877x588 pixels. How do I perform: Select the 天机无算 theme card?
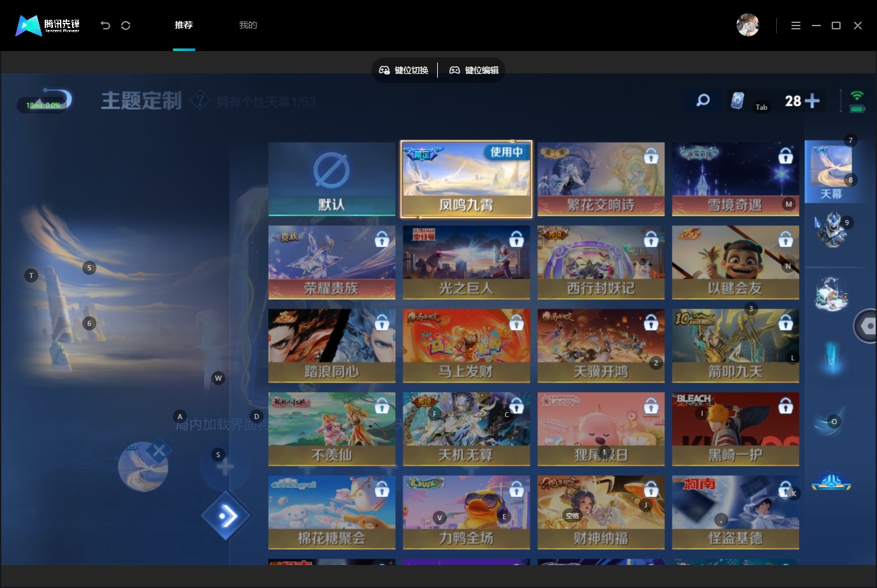[x=467, y=429]
